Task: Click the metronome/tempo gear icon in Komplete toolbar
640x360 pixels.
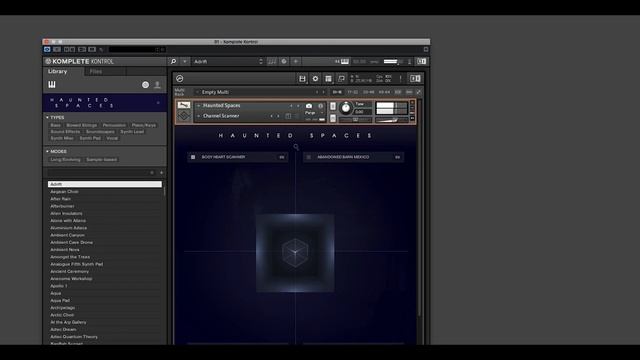Action: (284, 62)
